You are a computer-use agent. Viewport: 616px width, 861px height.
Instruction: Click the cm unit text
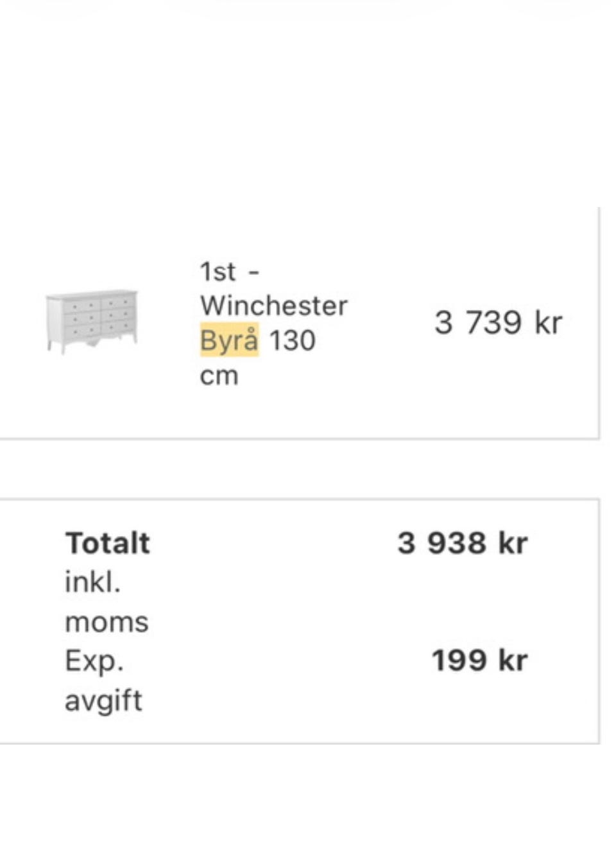(219, 376)
